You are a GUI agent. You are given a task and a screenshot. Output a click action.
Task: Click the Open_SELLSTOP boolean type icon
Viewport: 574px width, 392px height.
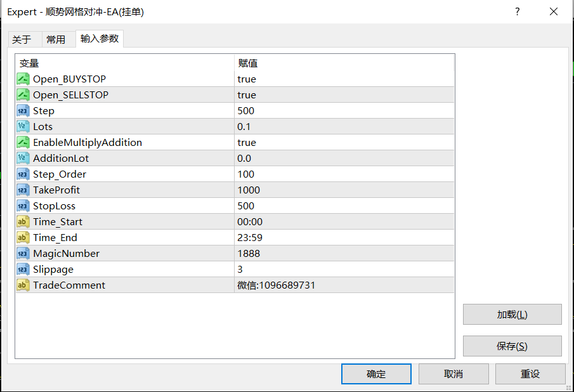coord(23,95)
